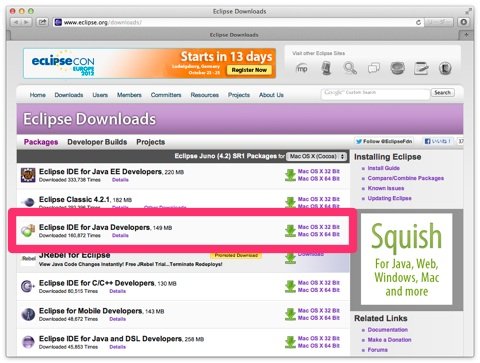Switch to the Projects tab under Eclipse Downloads
This screenshot has width=480, height=363.
(151, 142)
